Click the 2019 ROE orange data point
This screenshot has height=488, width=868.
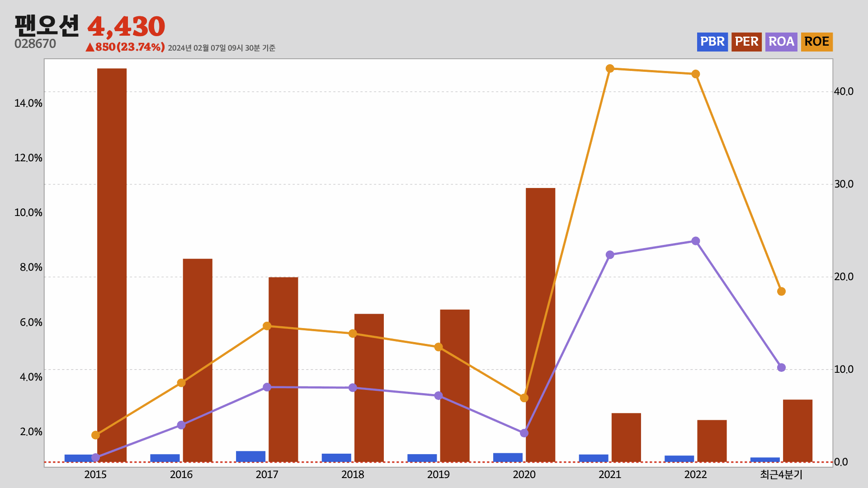tap(439, 347)
